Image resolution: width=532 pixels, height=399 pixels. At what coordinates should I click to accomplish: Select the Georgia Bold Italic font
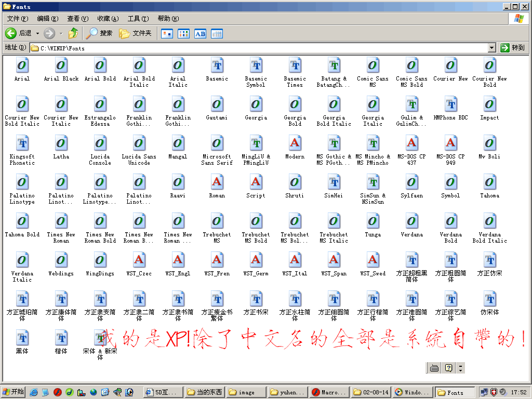[334, 104]
